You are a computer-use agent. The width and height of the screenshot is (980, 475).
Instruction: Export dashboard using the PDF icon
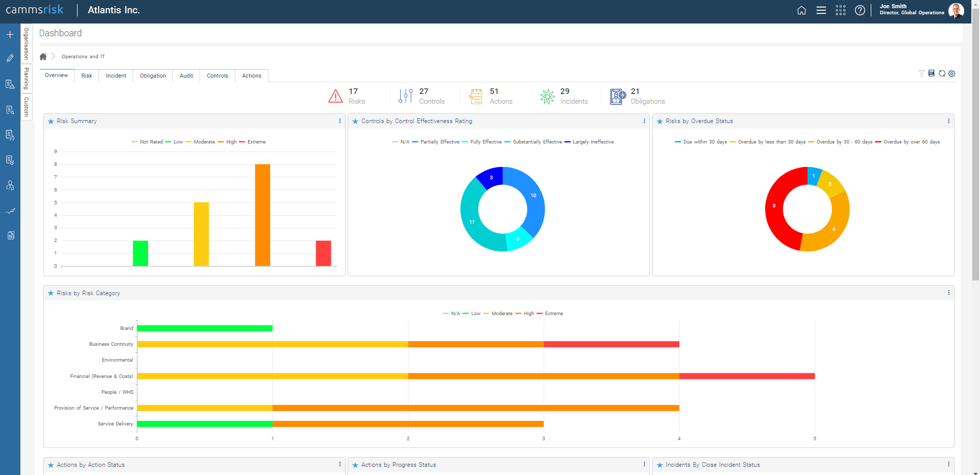pyautogui.click(x=932, y=74)
